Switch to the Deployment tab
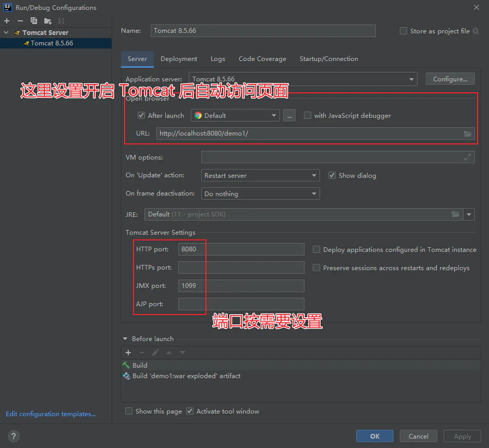The image size is (489, 448). click(179, 59)
